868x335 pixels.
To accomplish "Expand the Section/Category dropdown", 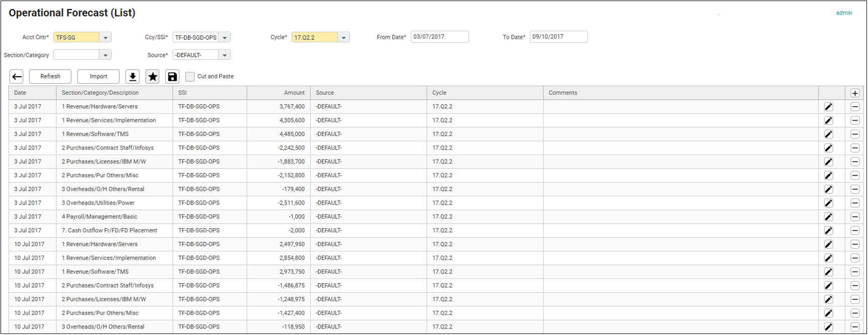I will click(x=105, y=55).
